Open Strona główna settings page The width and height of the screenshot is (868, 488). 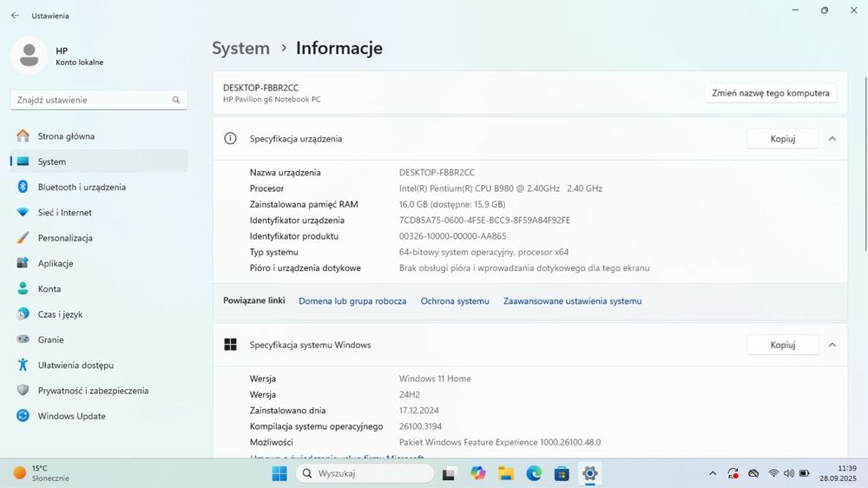coord(99,135)
